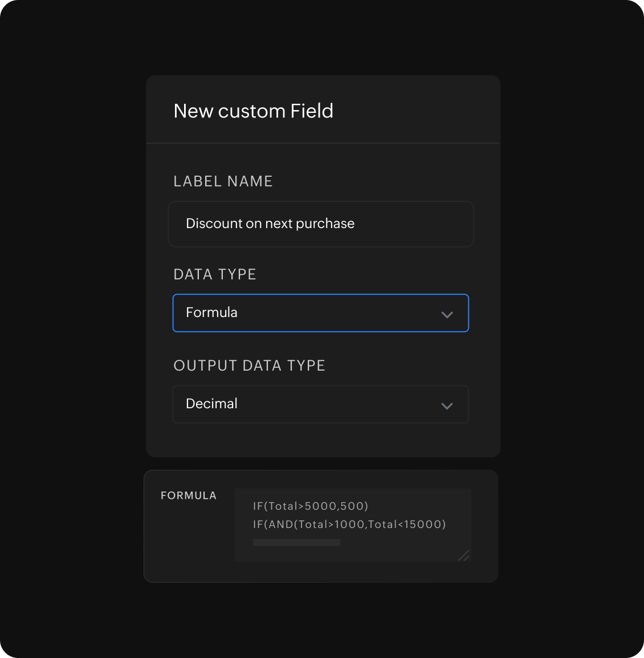This screenshot has width=644, height=658.
Task: Click the 'New custom Field' heading
Action: click(253, 111)
